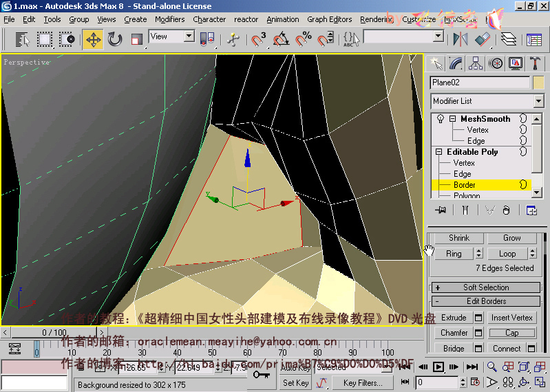
Task: Click the Plane02 object name field
Action: coord(480,83)
